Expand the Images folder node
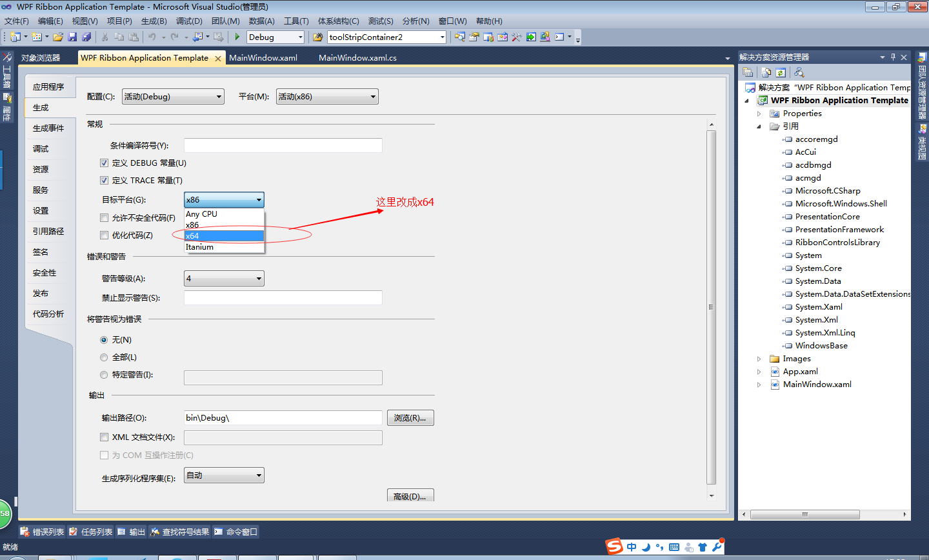 coord(759,359)
